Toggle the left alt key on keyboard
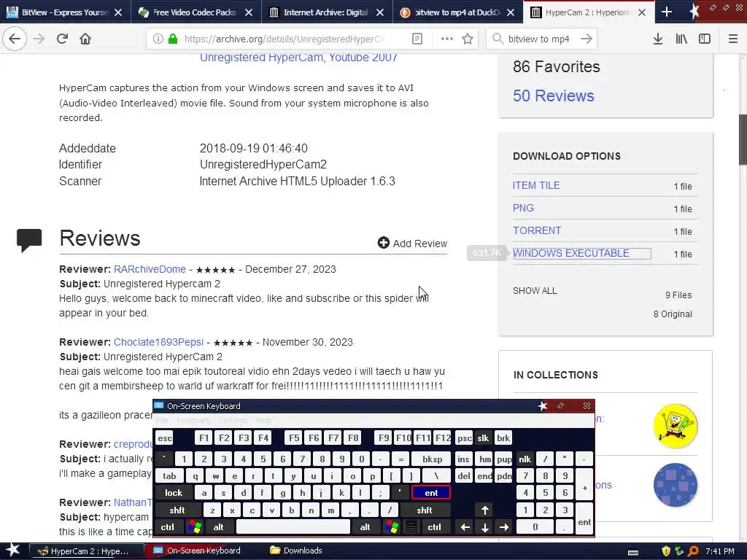747x560 pixels. point(218,527)
